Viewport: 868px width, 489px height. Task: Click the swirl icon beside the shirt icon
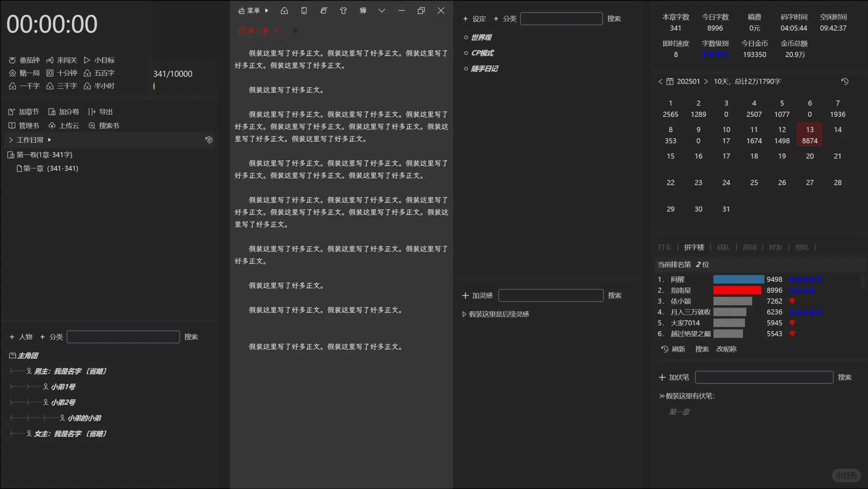click(x=323, y=10)
